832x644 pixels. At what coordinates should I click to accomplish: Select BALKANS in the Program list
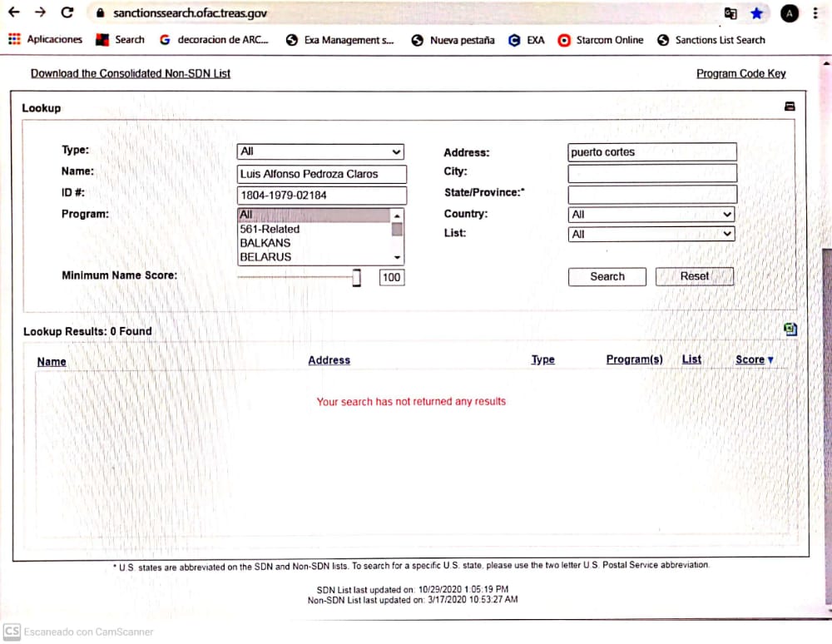265,243
